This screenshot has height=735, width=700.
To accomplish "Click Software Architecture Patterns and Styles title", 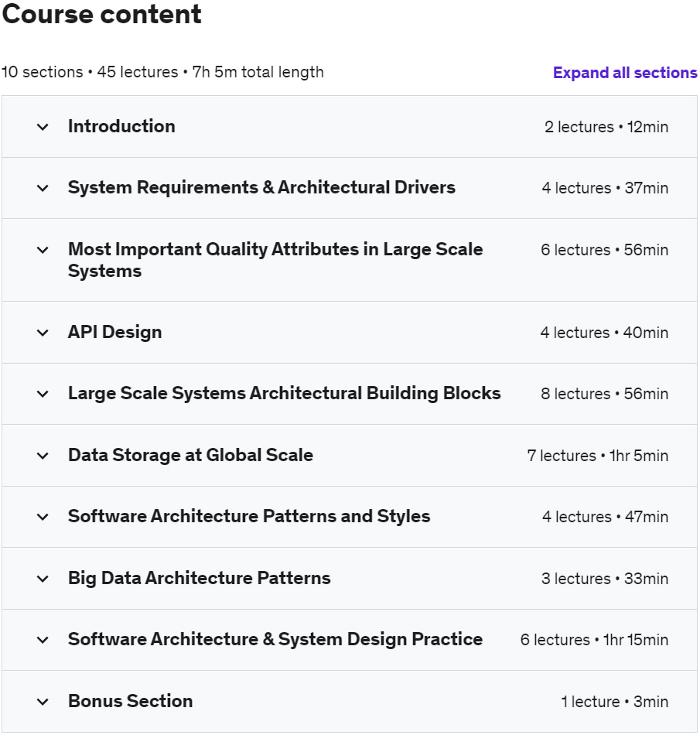I will pos(248,516).
